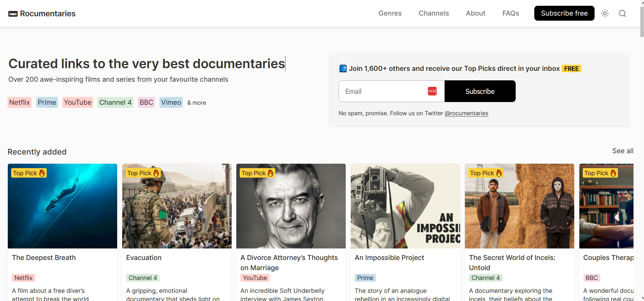The width and height of the screenshot is (644, 301).
Task: Click Top Pick badge on Secret World of Incels
Action: pyautogui.click(x=486, y=173)
